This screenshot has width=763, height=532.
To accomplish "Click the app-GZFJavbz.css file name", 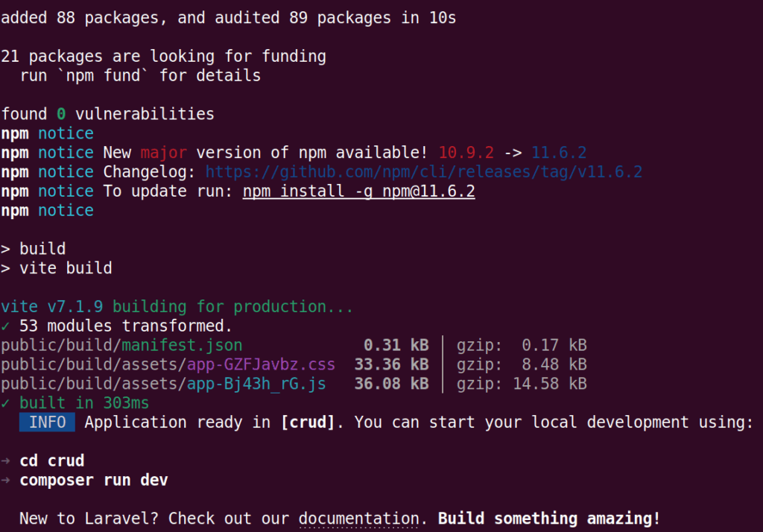I will coord(261,364).
